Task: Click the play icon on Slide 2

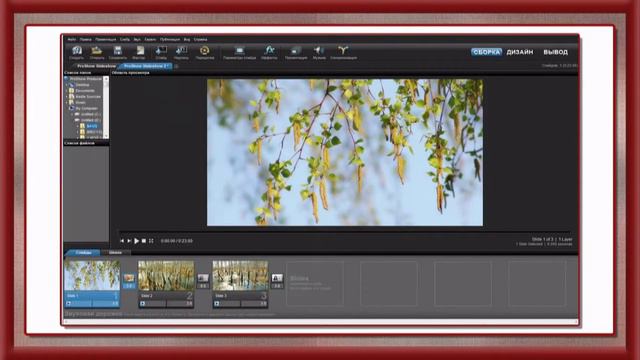Action: pyautogui.click(x=142, y=304)
